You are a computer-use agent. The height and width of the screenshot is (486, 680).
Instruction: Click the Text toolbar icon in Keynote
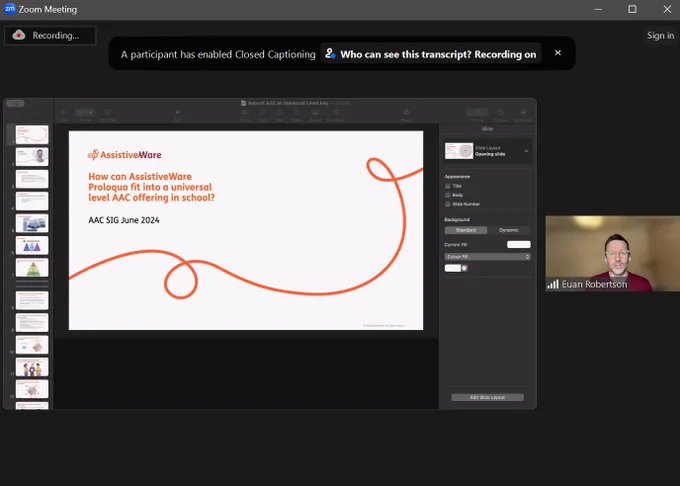(x=279, y=112)
